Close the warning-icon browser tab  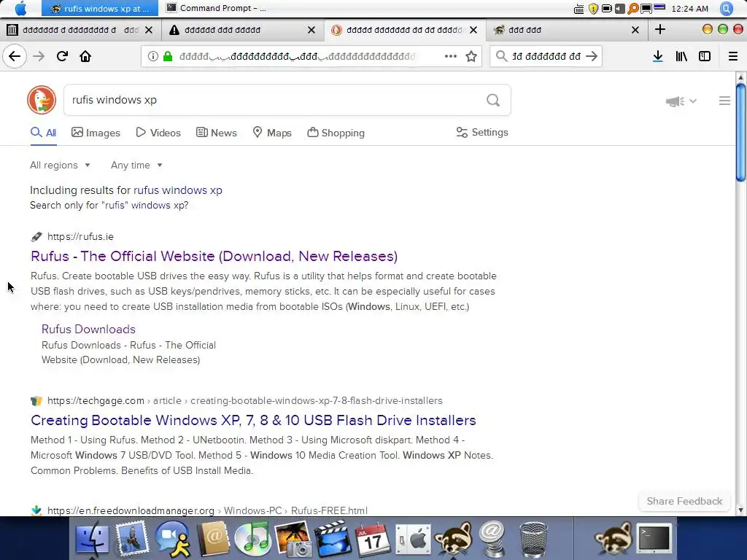311,30
